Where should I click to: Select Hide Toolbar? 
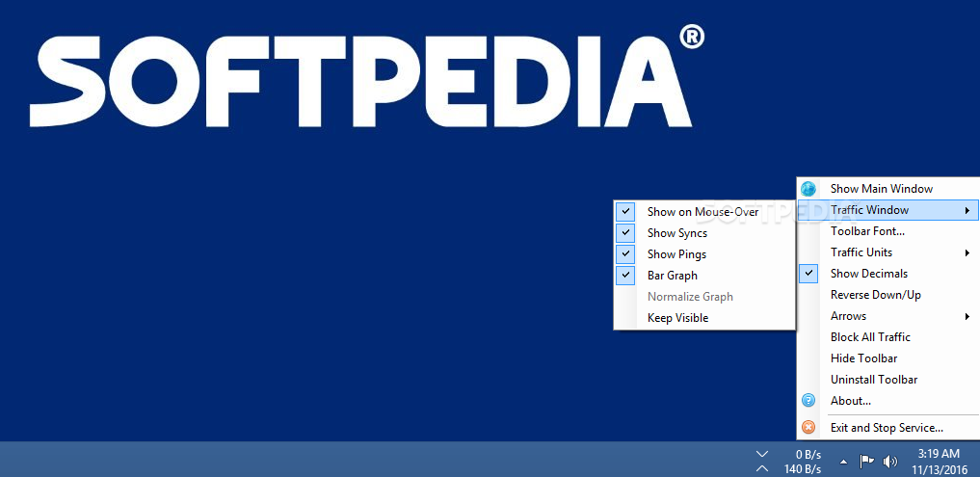coord(888,358)
